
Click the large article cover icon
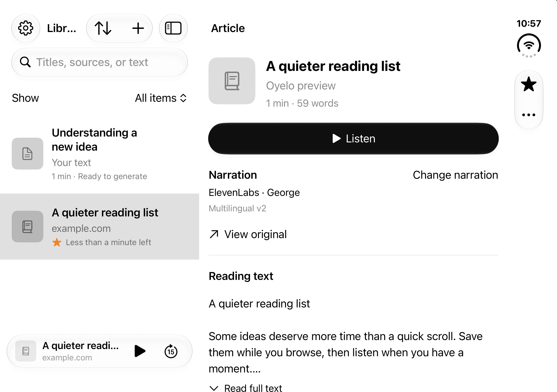click(x=232, y=81)
